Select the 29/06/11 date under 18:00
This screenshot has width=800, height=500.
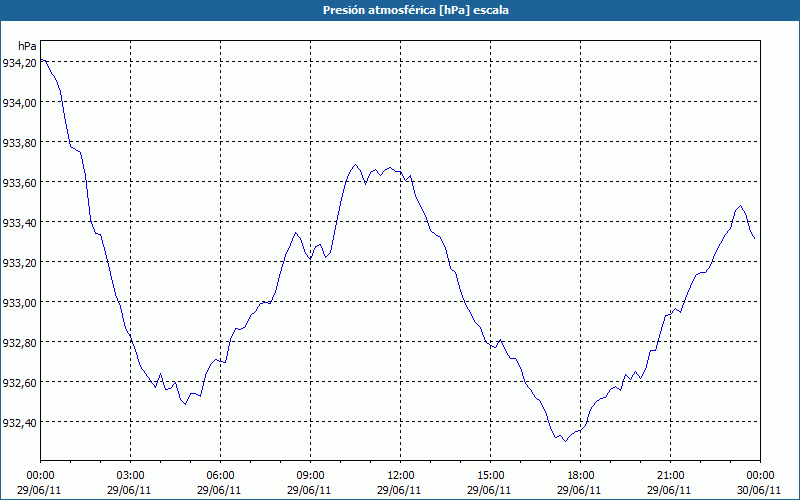tap(579, 490)
